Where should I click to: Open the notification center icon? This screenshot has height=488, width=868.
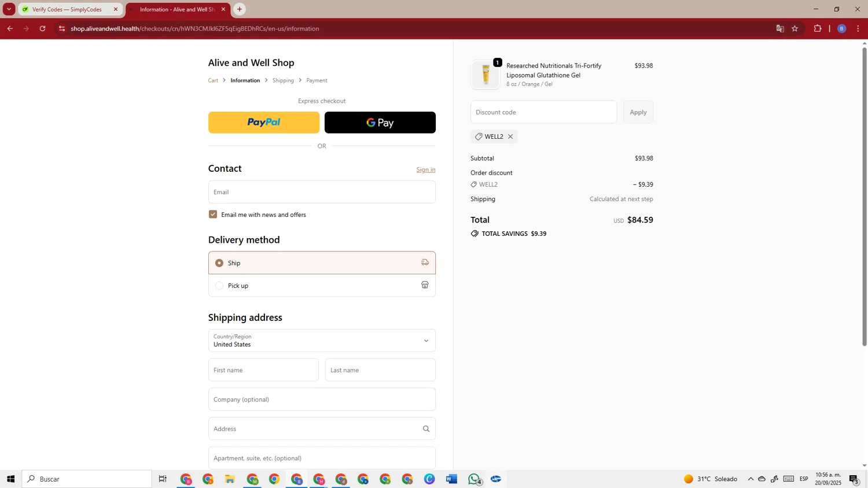[x=855, y=479]
